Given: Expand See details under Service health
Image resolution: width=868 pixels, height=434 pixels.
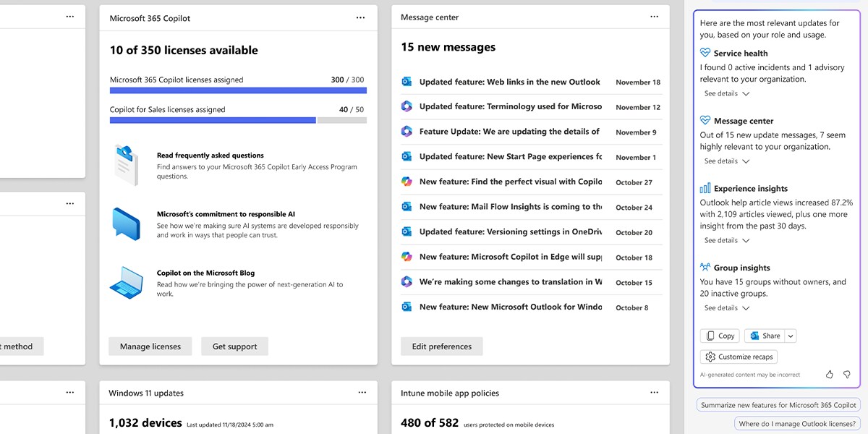Looking at the screenshot, I should [x=727, y=94].
